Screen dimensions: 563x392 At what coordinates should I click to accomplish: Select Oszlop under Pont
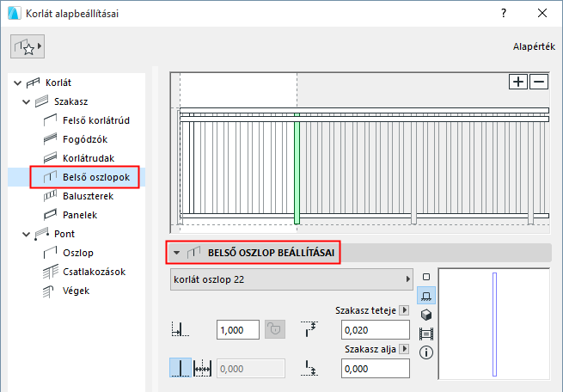click(78, 253)
